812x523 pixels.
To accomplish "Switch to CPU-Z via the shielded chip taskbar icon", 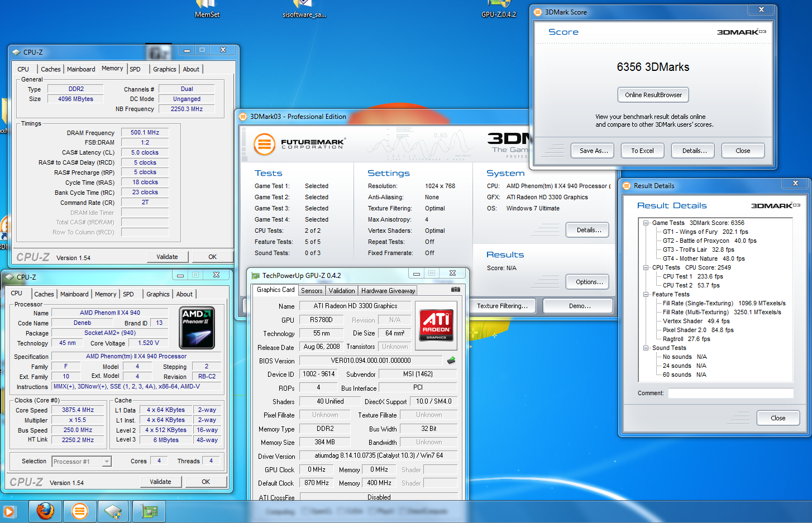I will (113, 511).
